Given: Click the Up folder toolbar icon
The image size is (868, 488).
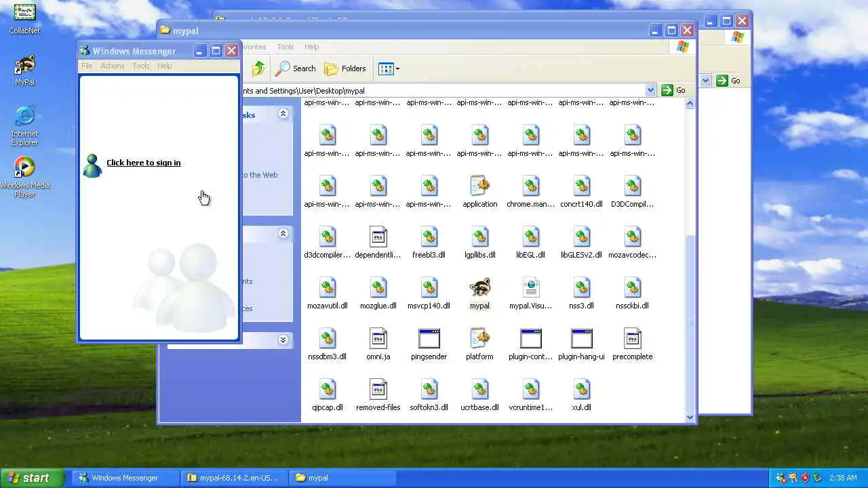Looking at the screenshot, I should tap(258, 68).
